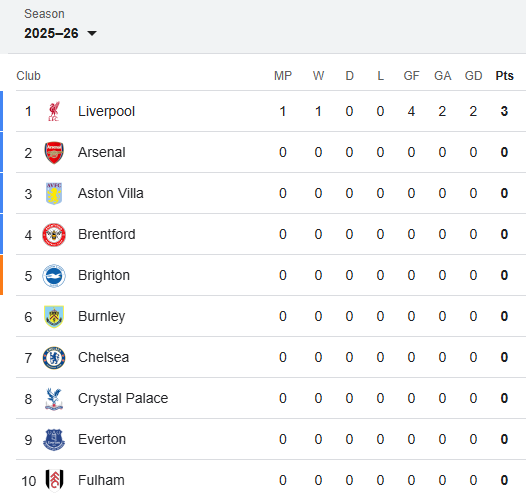
Task: Click the Aston Villa crest icon
Action: pyautogui.click(x=54, y=194)
